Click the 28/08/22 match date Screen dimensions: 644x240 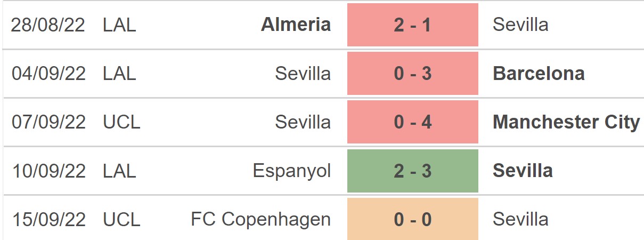point(48,25)
